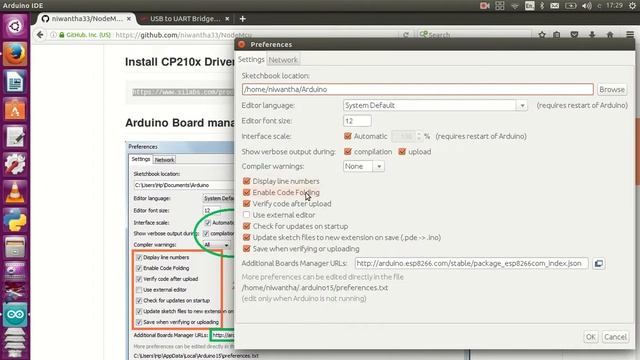The height and width of the screenshot is (360, 640).
Task: Toggle Automatic interface scale checkbox
Action: [x=348, y=136]
